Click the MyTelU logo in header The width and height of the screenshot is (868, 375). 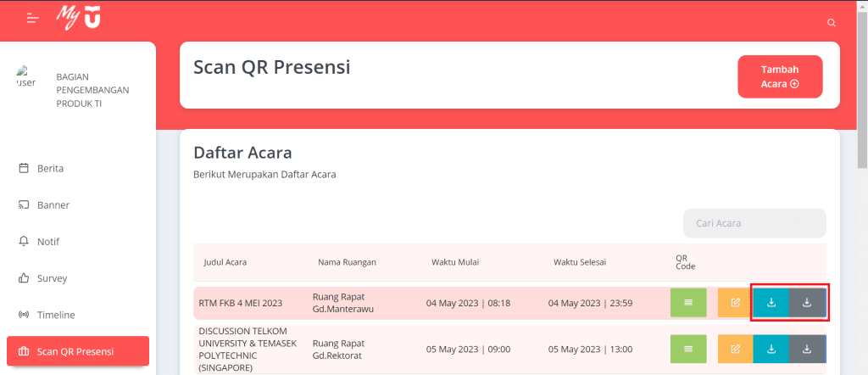coord(78,17)
